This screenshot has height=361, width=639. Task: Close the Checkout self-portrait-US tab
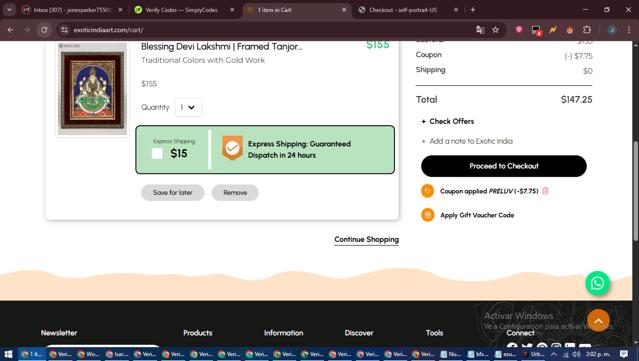pyautogui.click(x=456, y=10)
